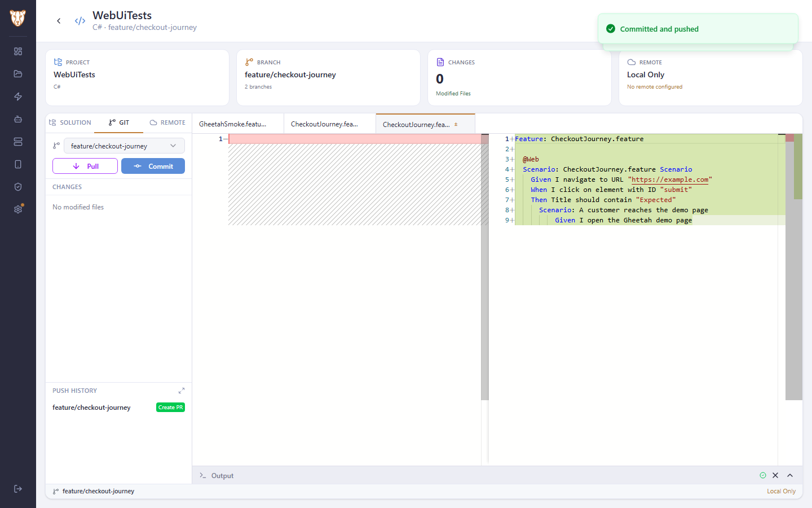Click the right diff overview ruler
812x508 pixels.
[794, 267]
